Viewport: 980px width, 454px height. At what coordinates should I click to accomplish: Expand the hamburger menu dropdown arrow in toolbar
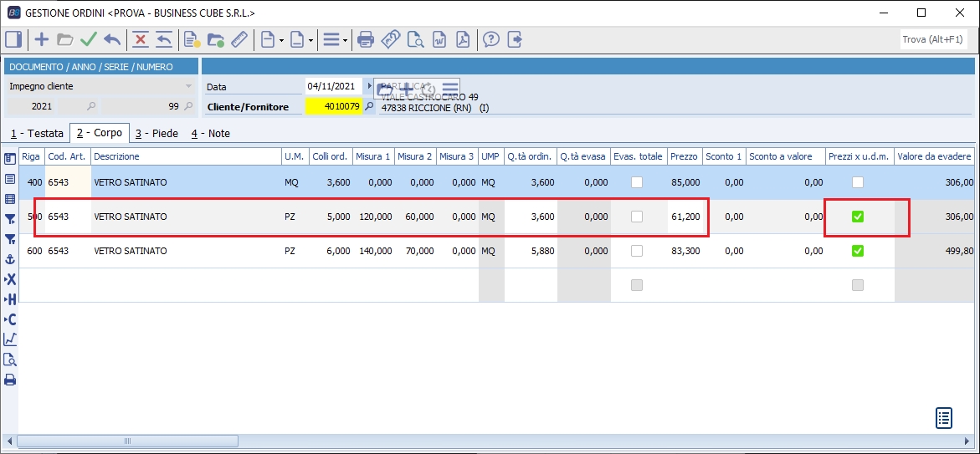point(345,40)
